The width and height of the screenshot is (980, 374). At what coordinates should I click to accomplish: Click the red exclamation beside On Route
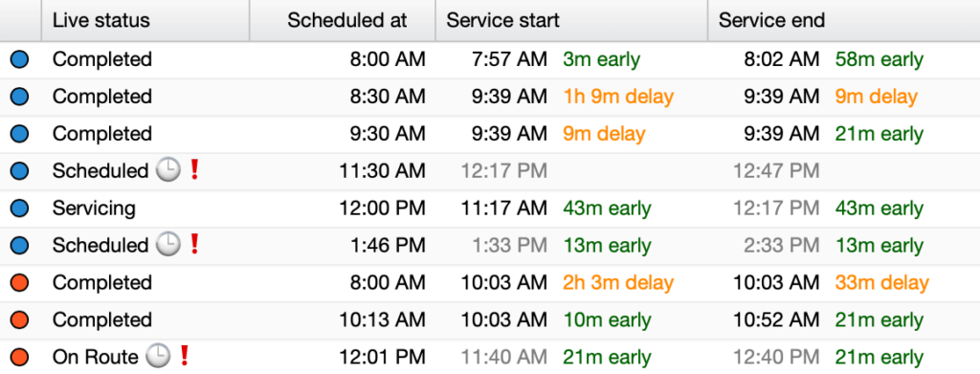coord(184,355)
